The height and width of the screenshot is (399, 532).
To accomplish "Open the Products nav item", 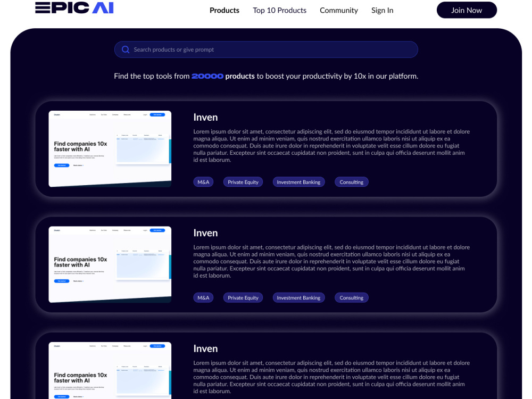I will (225, 11).
